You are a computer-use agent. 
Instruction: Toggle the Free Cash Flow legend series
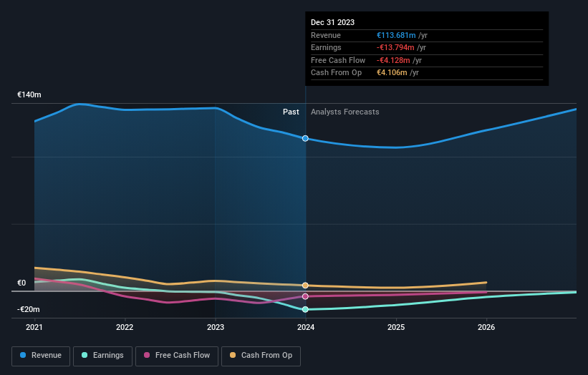[x=177, y=356]
